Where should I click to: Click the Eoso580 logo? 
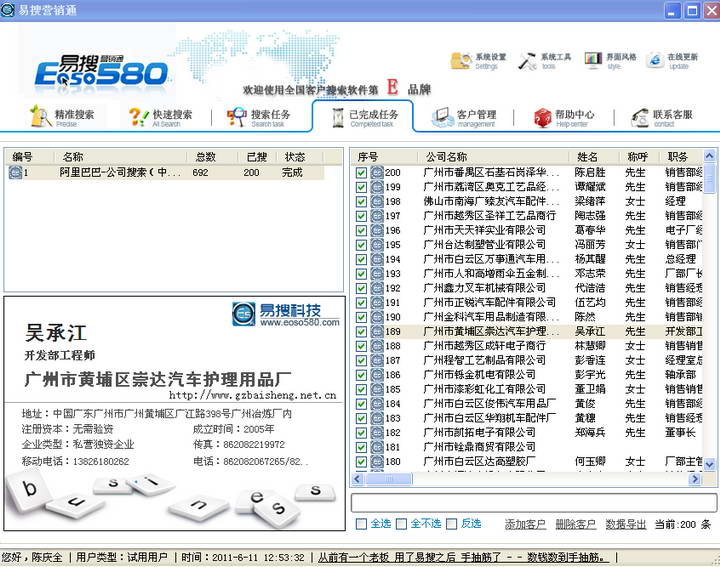click(x=101, y=71)
